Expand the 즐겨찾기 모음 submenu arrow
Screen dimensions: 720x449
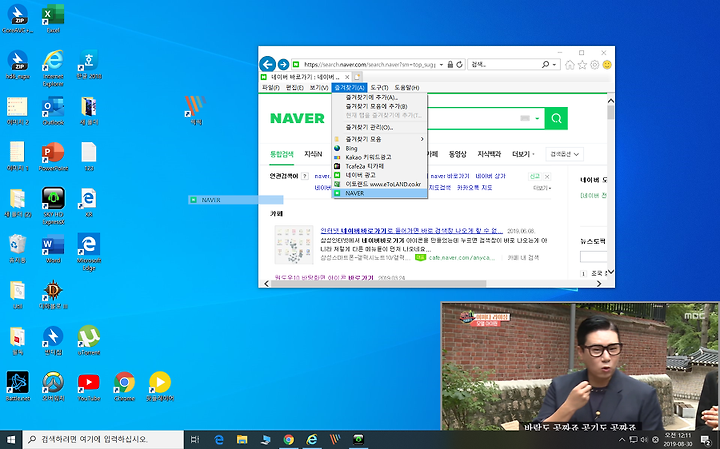[422, 139]
